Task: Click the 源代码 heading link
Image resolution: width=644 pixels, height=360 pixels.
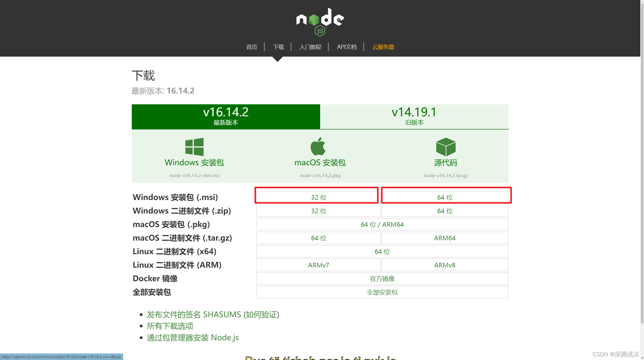Action: coord(446,162)
